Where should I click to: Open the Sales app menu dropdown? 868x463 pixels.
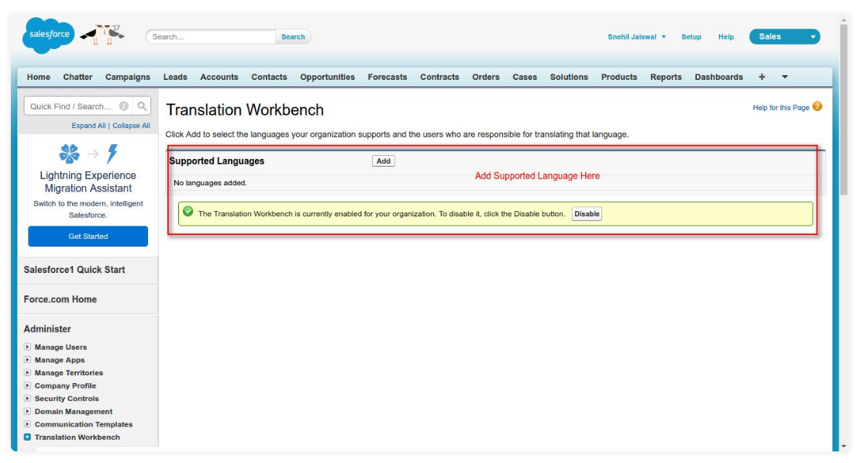tap(784, 36)
